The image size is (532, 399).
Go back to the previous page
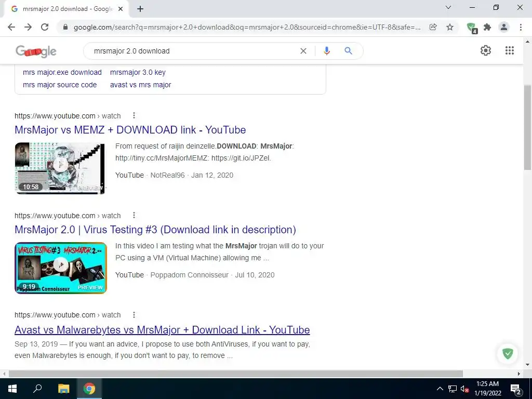[x=11, y=27]
